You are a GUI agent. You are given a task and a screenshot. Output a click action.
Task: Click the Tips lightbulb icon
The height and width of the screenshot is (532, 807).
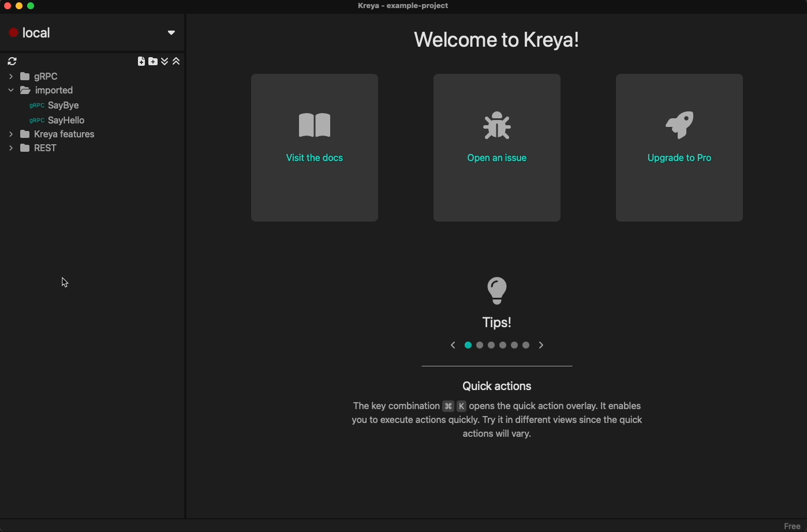[497, 290]
